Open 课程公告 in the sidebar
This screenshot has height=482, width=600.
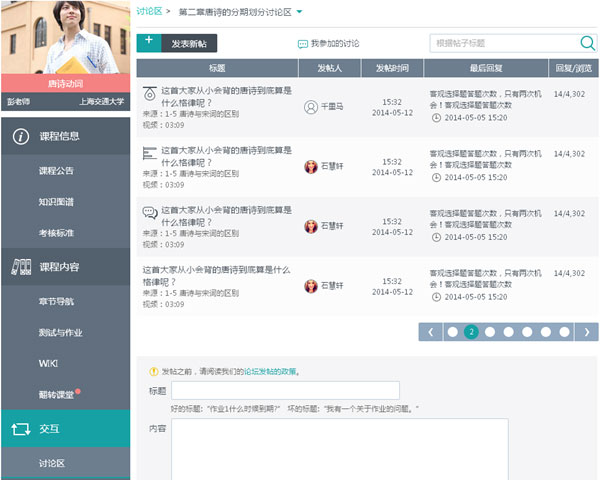pos(56,171)
